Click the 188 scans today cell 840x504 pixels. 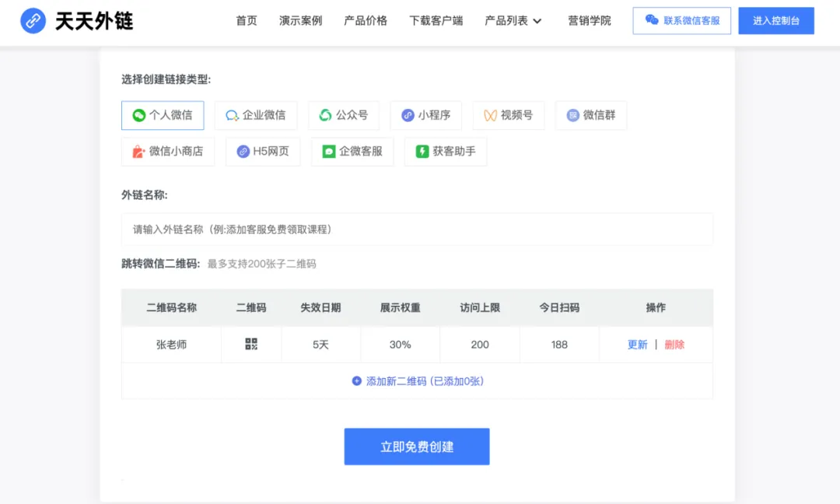click(x=559, y=345)
